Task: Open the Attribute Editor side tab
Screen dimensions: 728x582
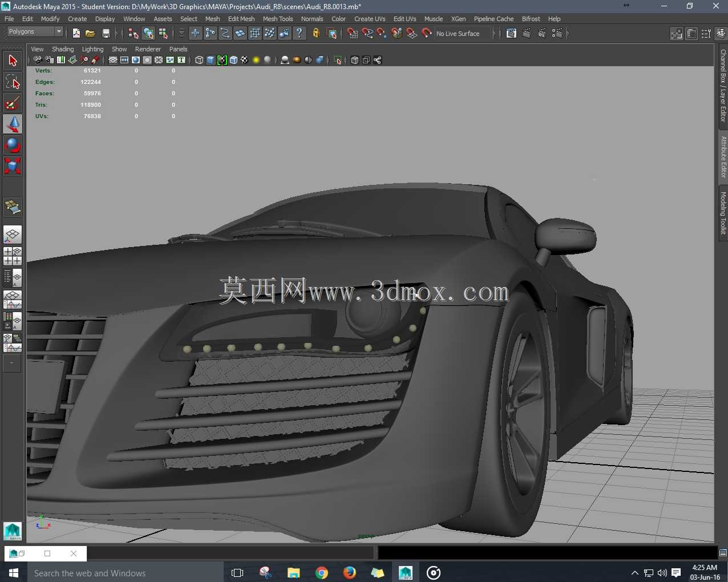Action: 723,157
